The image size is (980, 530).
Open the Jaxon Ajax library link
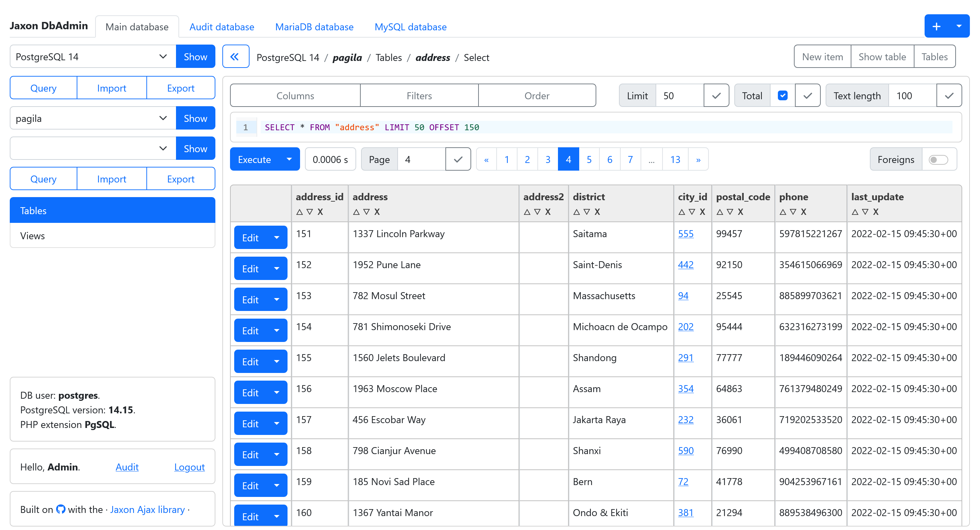pyautogui.click(x=147, y=509)
